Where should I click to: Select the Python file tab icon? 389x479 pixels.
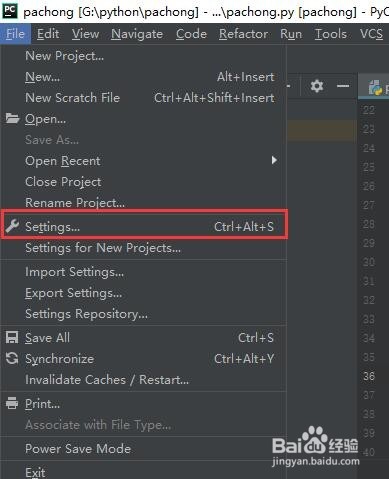(x=375, y=87)
